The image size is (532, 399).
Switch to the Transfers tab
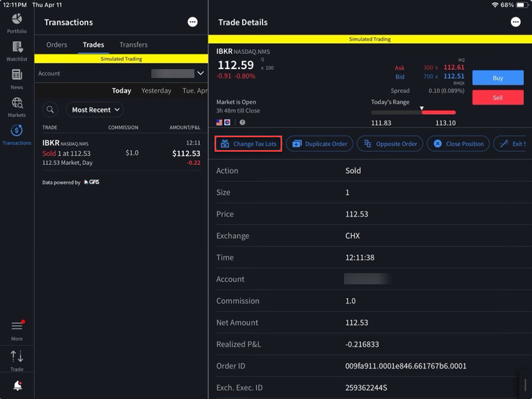point(134,45)
